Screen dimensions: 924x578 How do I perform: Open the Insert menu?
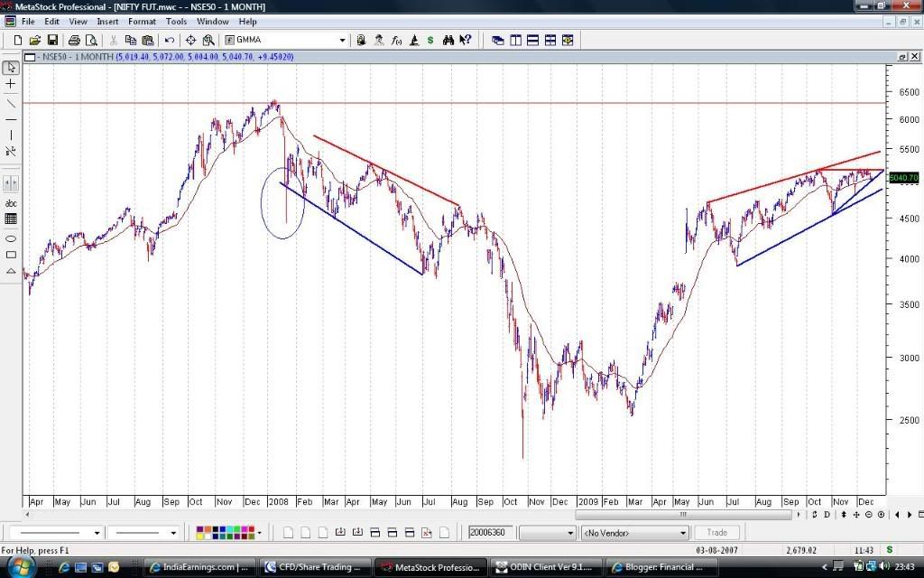click(107, 21)
